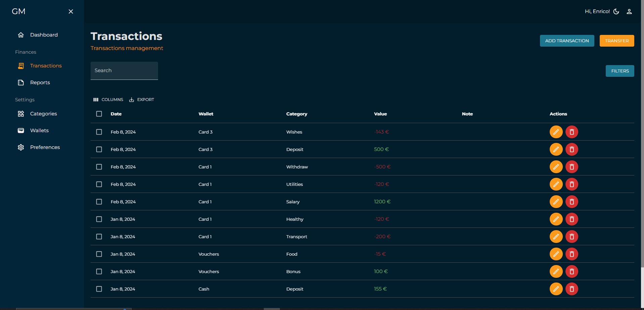Edit the Salary transaction with the pencil icon
644x310 pixels.
pyautogui.click(x=556, y=202)
